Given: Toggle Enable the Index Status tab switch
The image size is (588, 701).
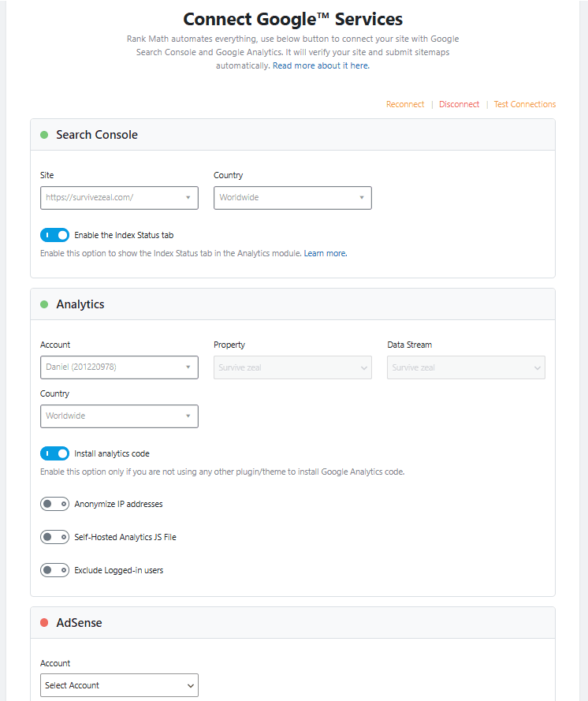Looking at the screenshot, I should point(54,235).
